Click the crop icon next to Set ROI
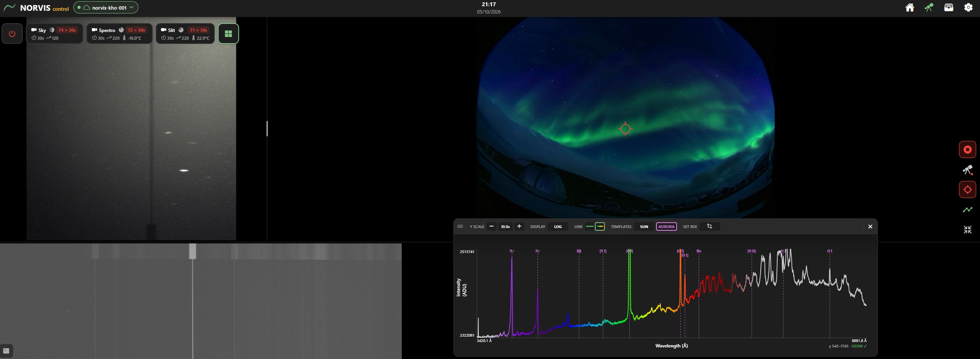Screen dimensions: 980x359 click(710, 227)
